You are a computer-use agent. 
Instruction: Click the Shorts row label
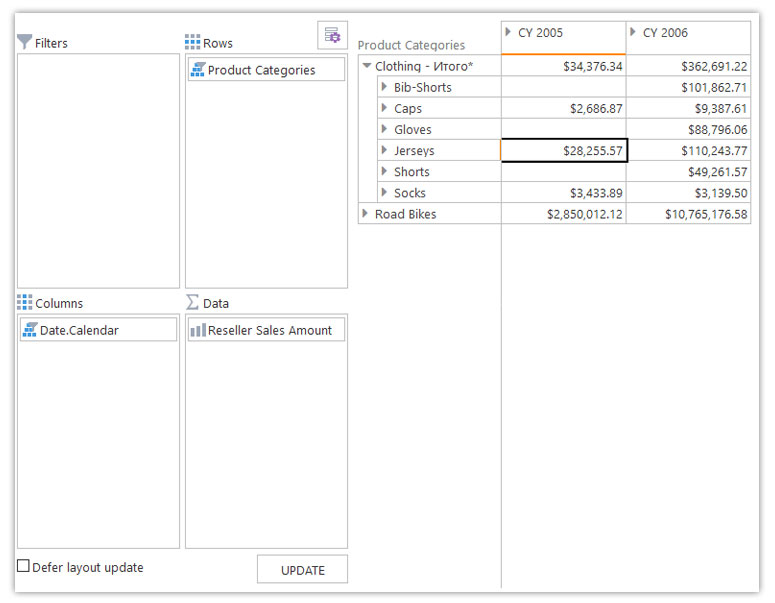(x=412, y=172)
